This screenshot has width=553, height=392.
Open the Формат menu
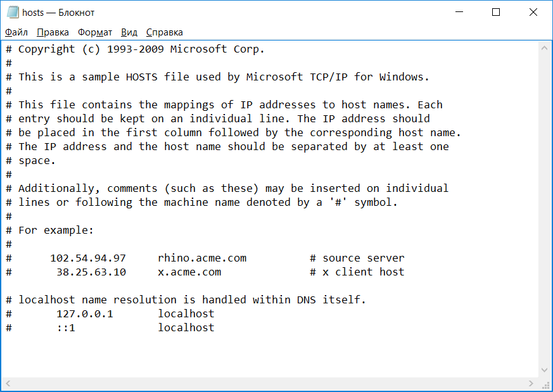95,32
